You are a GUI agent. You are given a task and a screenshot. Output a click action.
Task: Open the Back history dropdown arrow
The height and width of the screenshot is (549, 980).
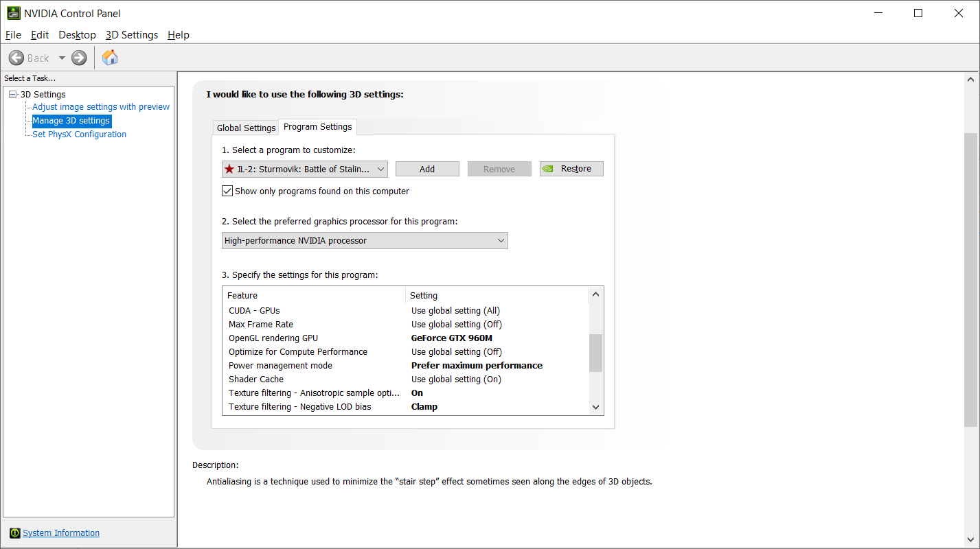pos(62,58)
